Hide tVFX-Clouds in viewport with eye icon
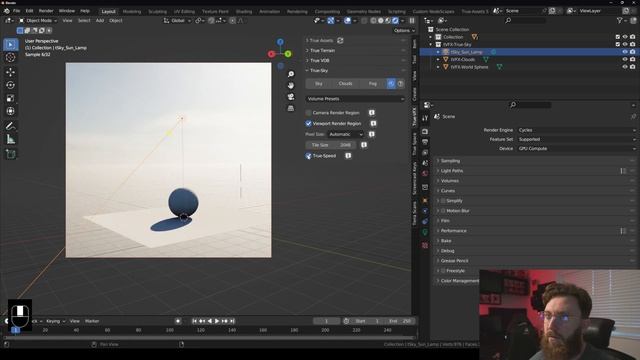 (624, 60)
